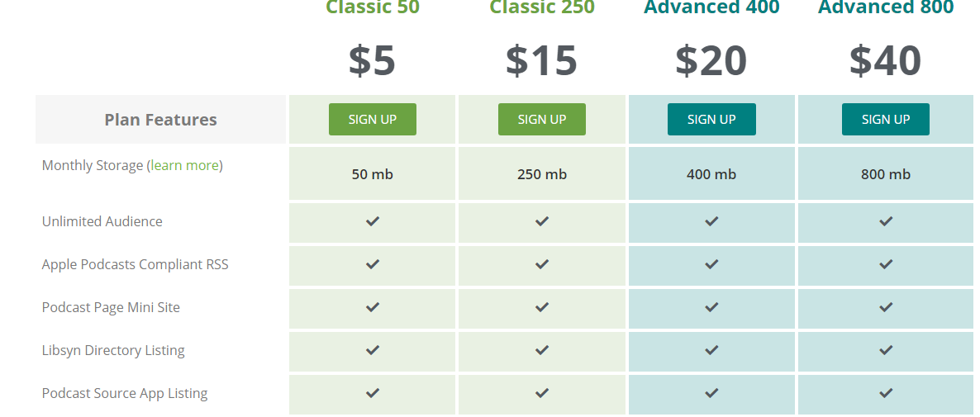The image size is (980, 417).
Task: Click the Plan Features header cell
Action: (x=160, y=119)
